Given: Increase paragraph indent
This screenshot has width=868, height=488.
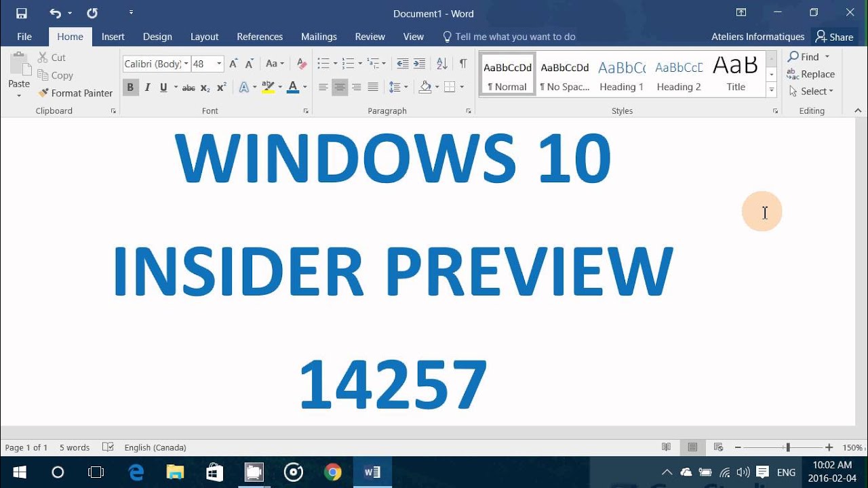Looking at the screenshot, I should click(419, 64).
